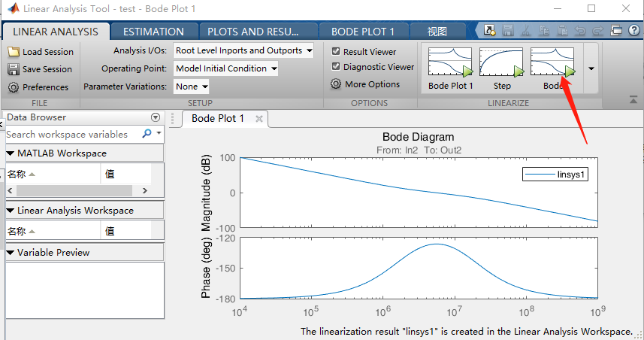Viewport: 644px width, 340px height.
Task: Click the undo arrow icon
Action: coord(580,30)
